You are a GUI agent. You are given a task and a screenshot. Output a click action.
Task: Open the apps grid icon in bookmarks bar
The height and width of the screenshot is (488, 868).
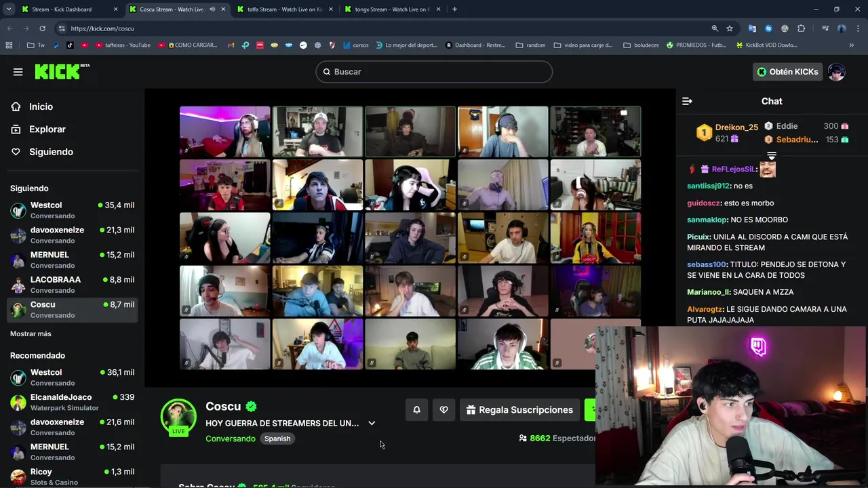coord(9,45)
